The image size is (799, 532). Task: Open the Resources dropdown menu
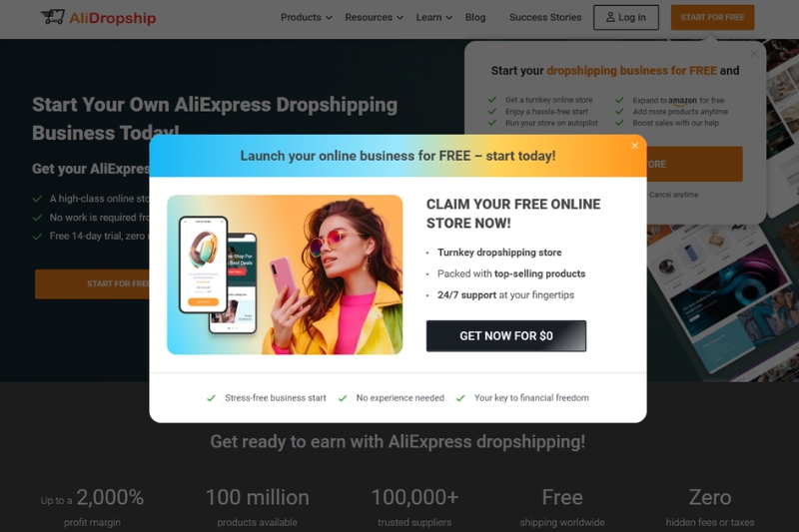(374, 17)
